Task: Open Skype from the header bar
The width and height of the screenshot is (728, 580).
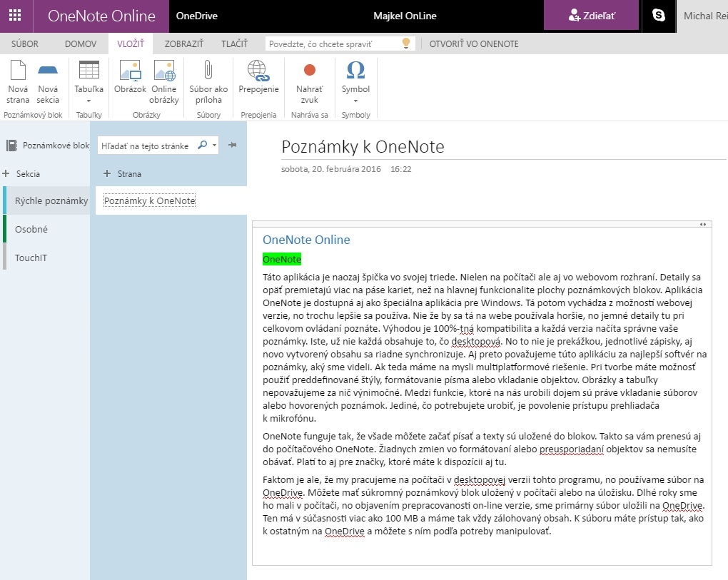Action: (658, 16)
